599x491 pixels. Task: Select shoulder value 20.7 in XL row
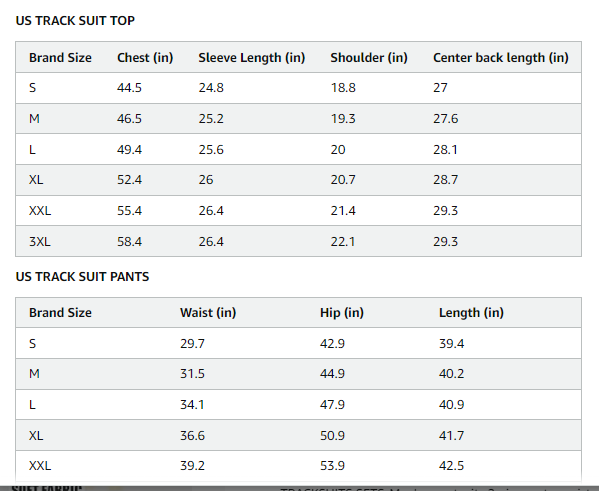(343, 180)
